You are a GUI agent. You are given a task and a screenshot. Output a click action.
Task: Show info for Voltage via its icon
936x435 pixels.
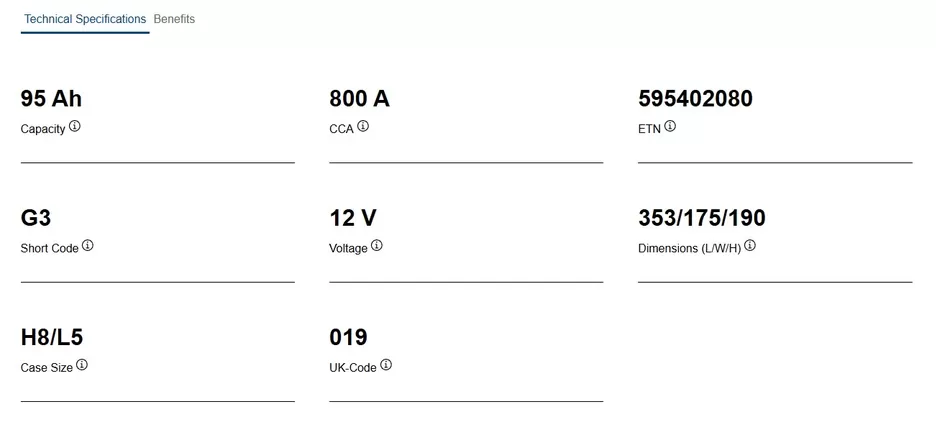377,246
